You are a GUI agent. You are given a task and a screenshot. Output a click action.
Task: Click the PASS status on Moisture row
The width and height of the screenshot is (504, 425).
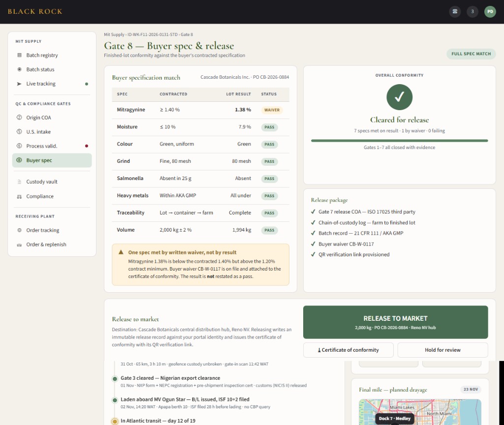[269, 127]
